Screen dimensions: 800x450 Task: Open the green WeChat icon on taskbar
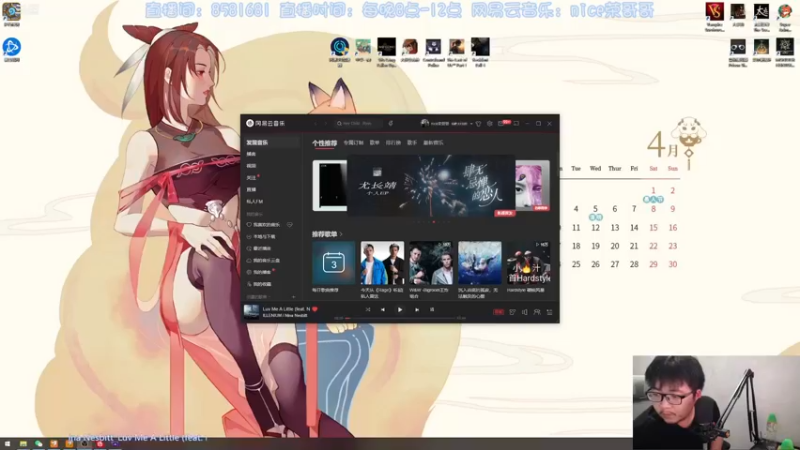click(38, 444)
